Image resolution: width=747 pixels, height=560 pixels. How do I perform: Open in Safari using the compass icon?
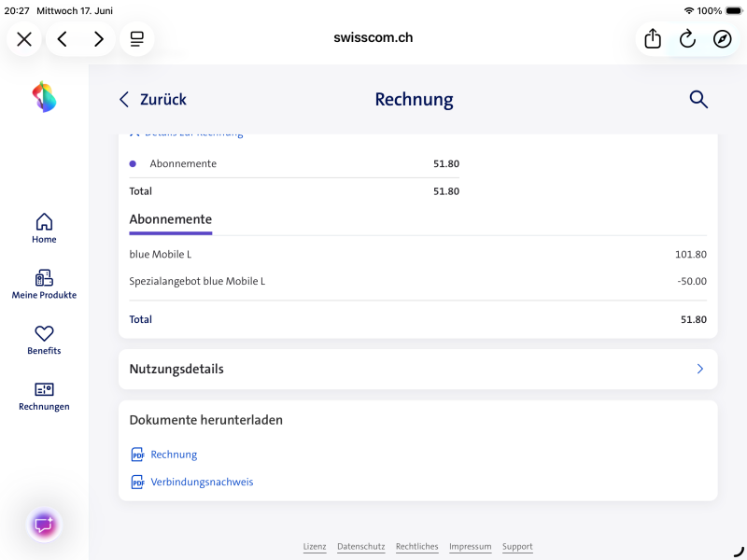(722, 38)
